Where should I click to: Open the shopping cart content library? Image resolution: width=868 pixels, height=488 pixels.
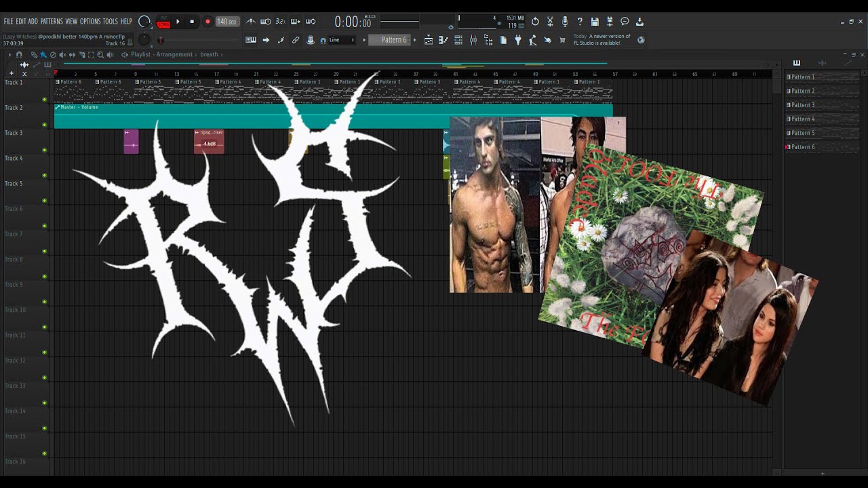point(562,40)
